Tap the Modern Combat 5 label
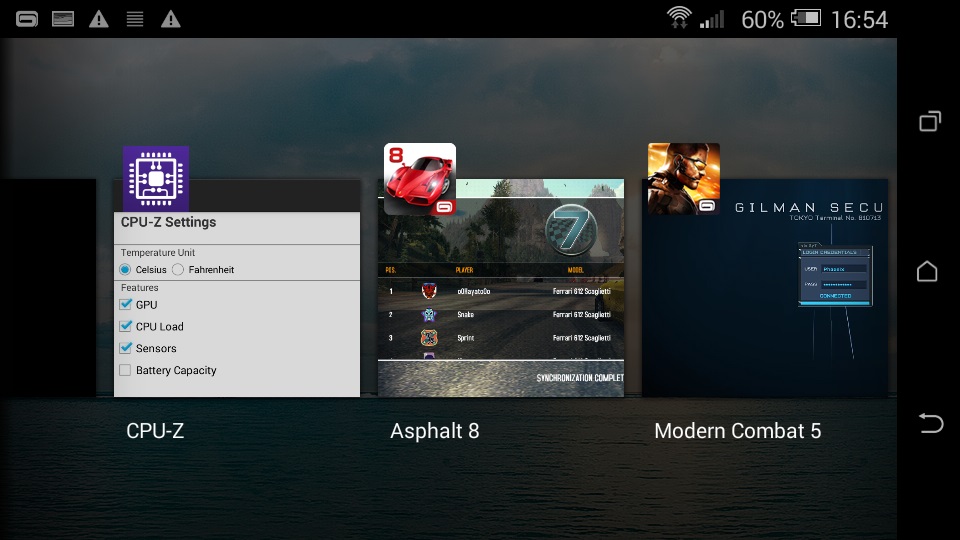Screen dimensions: 960x540 pyautogui.click(x=737, y=431)
